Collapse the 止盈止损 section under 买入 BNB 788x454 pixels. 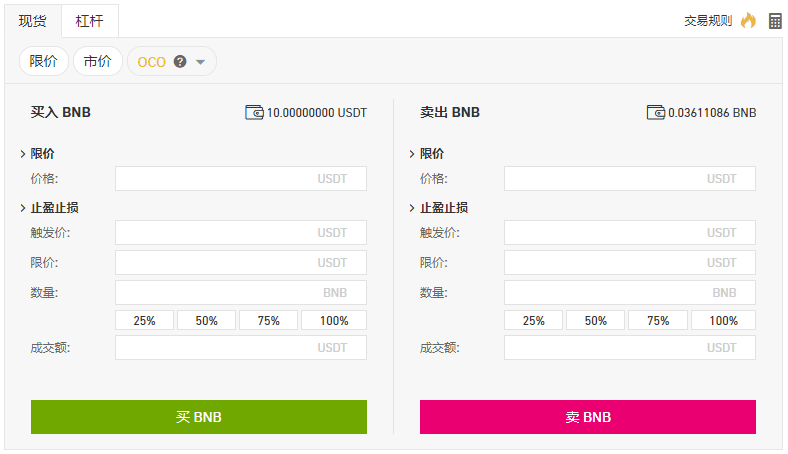pyautogui.click(x=23, y=208)
